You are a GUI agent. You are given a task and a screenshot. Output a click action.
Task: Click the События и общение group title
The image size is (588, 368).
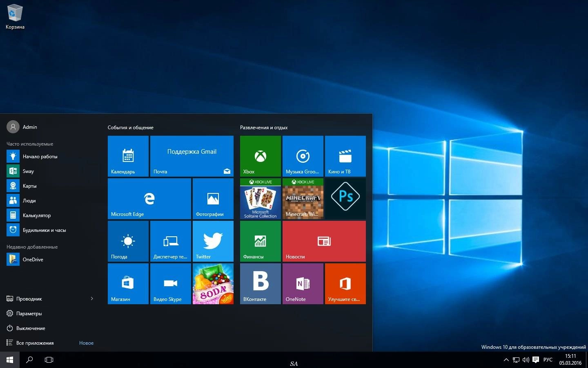coord(131,128)
